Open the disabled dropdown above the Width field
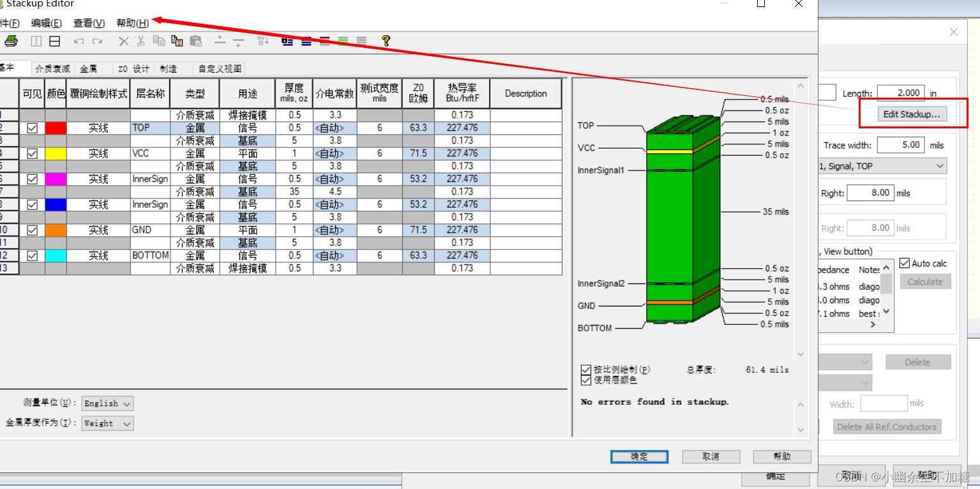The width and height of the screenshot is (980, 489). click(845, 382)
